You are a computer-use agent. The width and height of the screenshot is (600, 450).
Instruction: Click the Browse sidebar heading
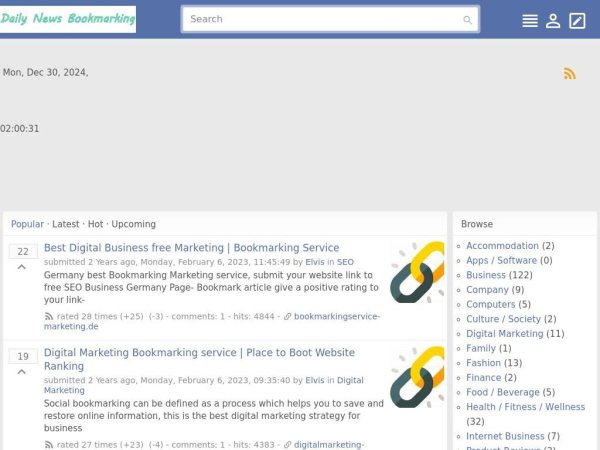[x=477, y=224]
